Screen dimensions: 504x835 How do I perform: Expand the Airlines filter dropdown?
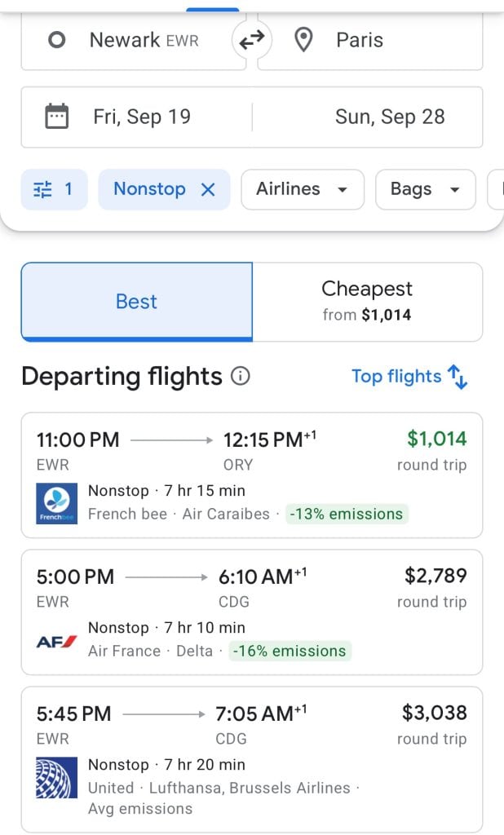(x=302, y=189)
